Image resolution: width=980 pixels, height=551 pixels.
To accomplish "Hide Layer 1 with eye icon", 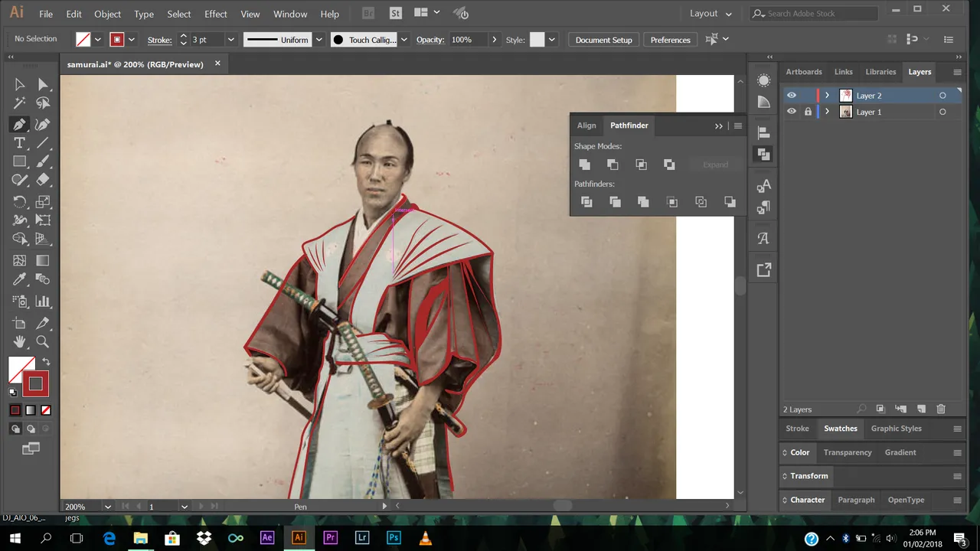I will pyautogui.click(x=792, y=112).
